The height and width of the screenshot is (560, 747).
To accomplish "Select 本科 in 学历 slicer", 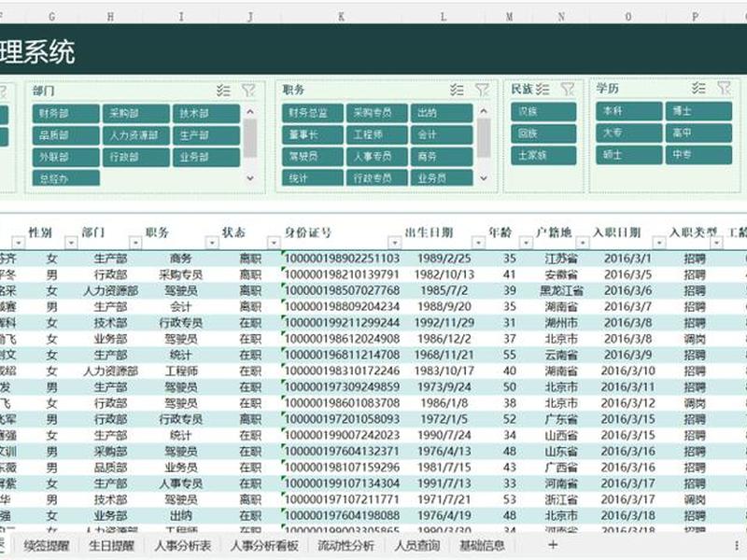I will [x=628, y=111].
